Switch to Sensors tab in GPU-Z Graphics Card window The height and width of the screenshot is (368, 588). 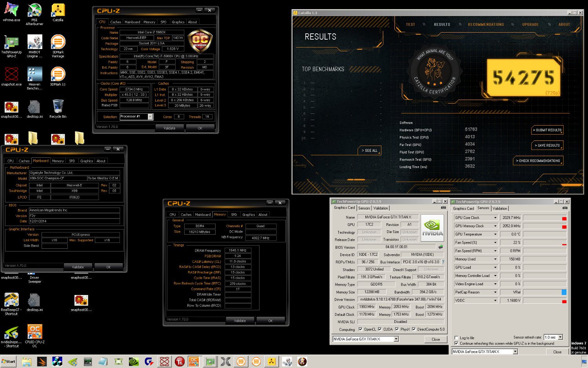point(364,208)
